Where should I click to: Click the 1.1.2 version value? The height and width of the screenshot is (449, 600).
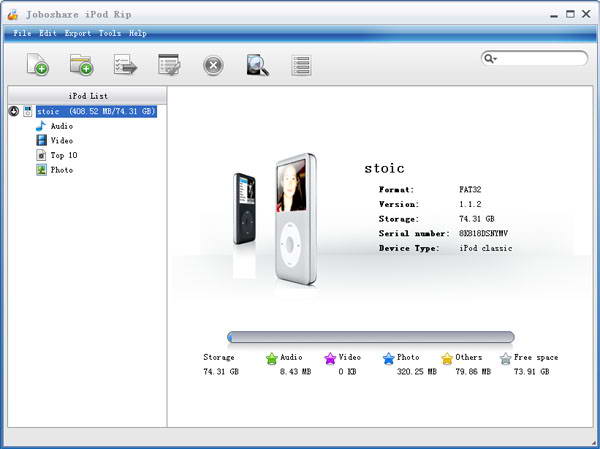point(470,204)
